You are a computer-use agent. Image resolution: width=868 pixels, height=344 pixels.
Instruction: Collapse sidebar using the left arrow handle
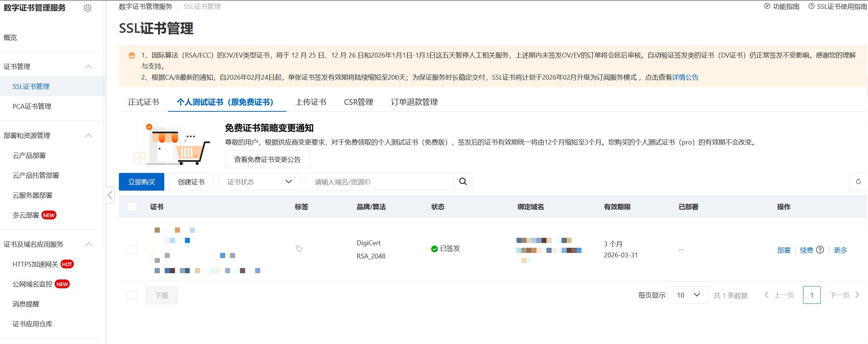pyautogui.click(x=110, y=195)
